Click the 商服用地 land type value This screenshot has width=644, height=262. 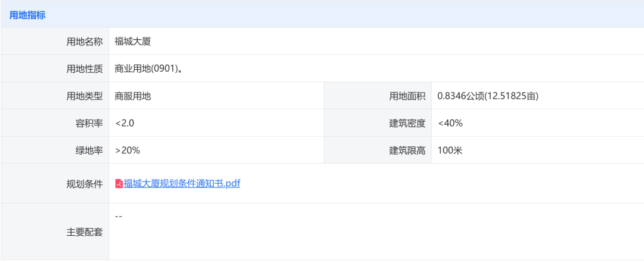point(133,96)
